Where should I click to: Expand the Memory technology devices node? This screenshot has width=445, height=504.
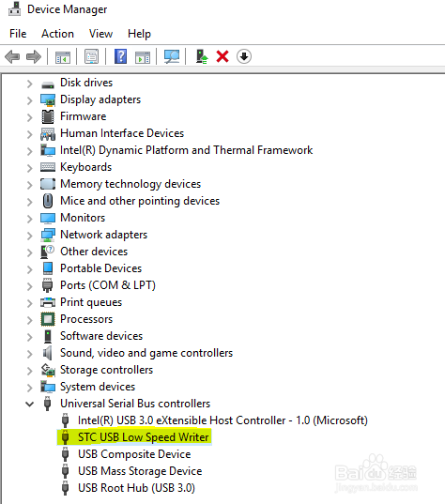30,185
